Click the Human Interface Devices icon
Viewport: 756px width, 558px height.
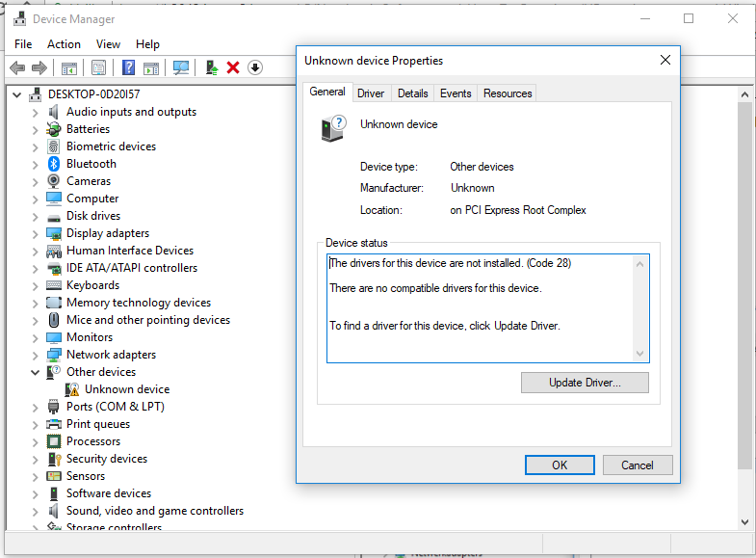point(54,252)
